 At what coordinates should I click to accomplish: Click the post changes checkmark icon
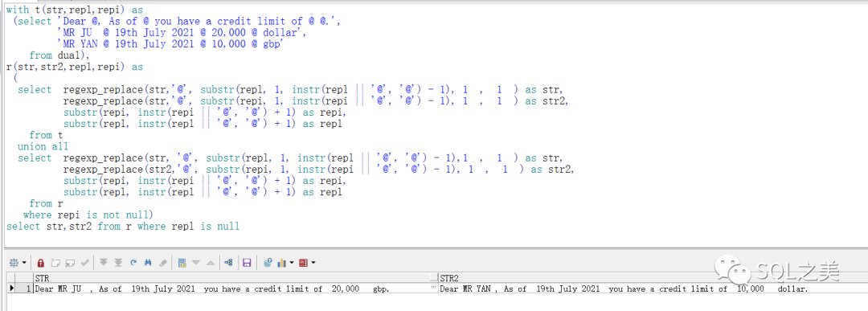coord(84,262)
